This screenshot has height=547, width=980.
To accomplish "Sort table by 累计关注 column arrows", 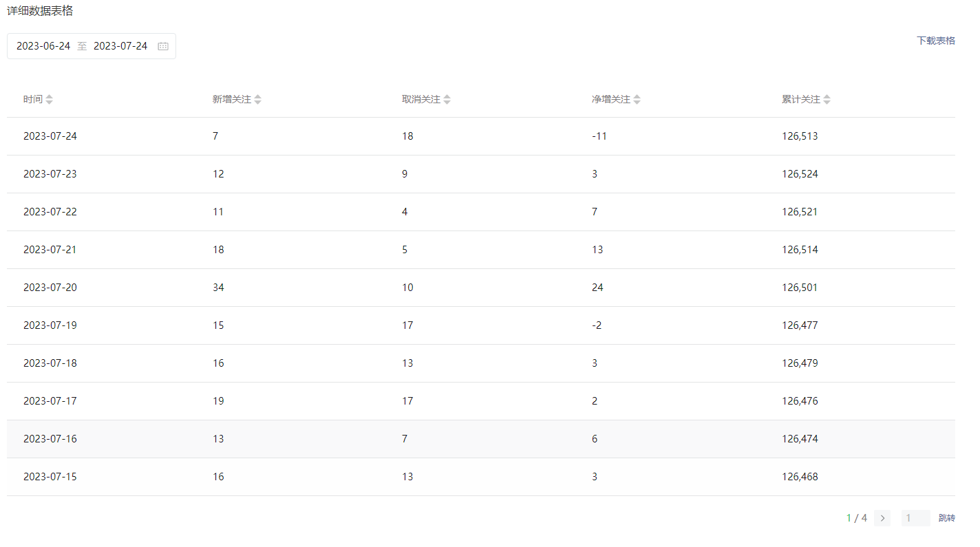I will pos(827,100).
